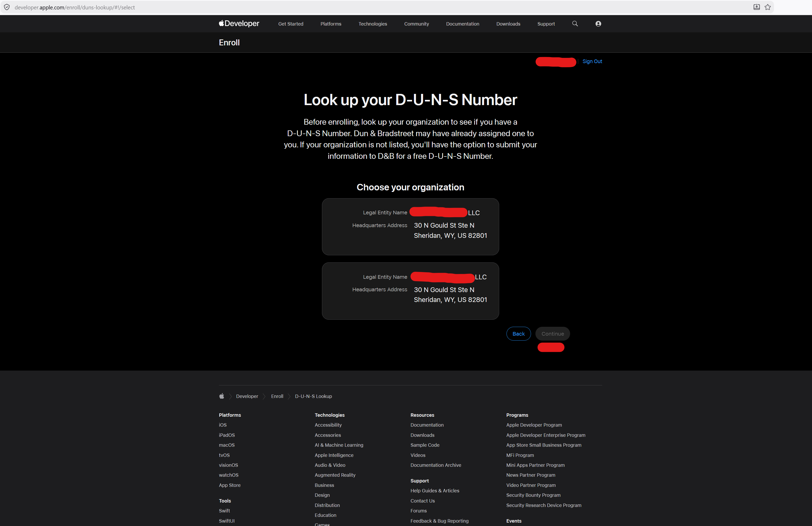
Task: Bookmark this page with the star icon
Action: click(x=768, y=7)
